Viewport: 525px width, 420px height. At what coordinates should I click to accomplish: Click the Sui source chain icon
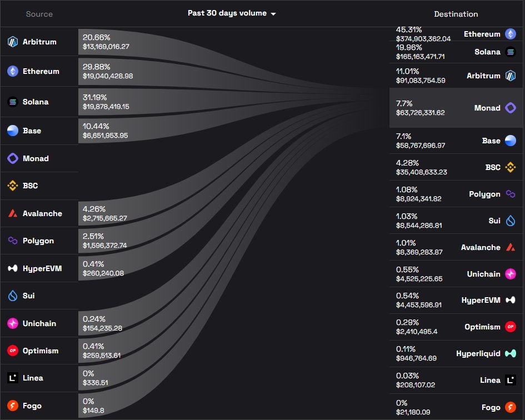point(13,296)
